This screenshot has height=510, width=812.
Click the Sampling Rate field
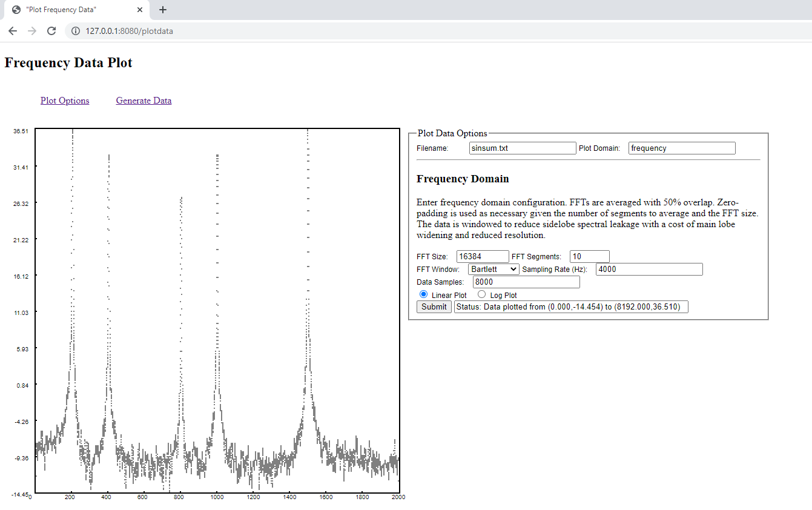click(649, 269)
